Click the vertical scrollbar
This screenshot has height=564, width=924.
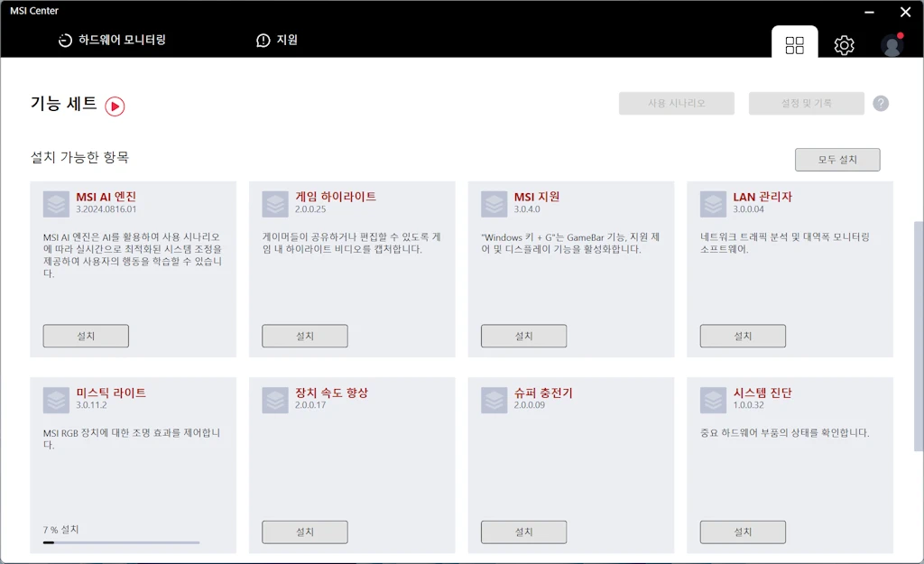[x=918, y=336]
